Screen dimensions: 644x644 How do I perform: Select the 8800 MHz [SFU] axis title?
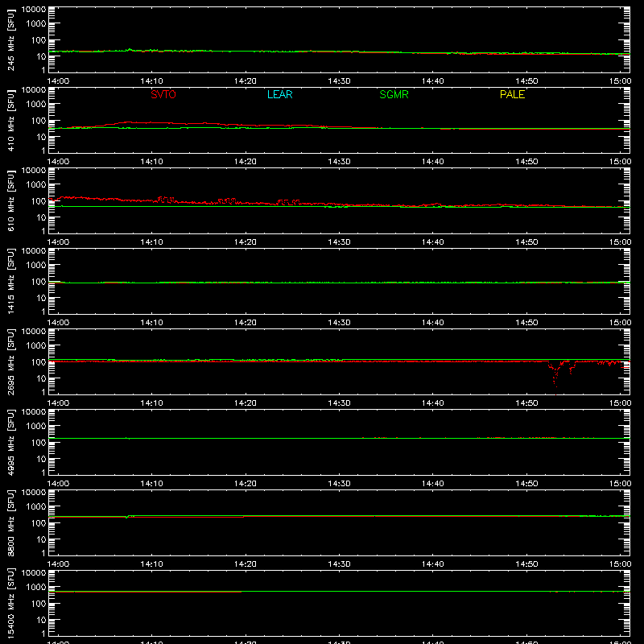point(10,522)
